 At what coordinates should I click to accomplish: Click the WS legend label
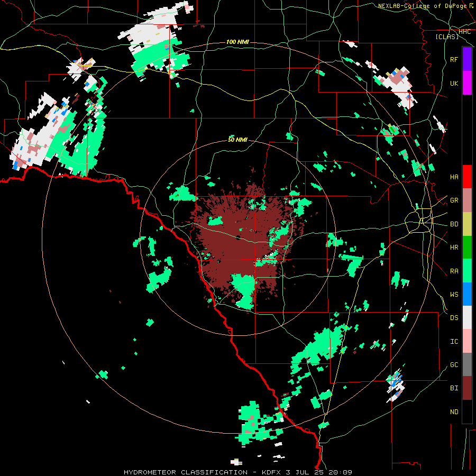point(454,294)
